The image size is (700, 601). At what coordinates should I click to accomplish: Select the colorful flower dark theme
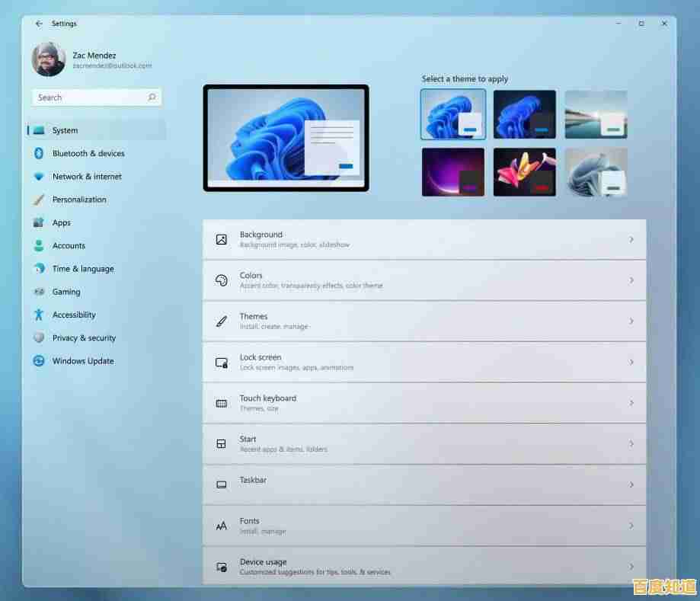click(x=525, y=172)
